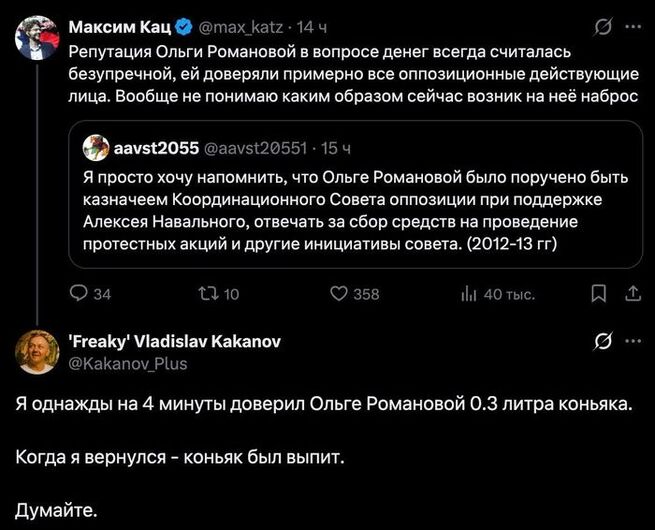Click the reply icon with 34 comments

(79, 293)
